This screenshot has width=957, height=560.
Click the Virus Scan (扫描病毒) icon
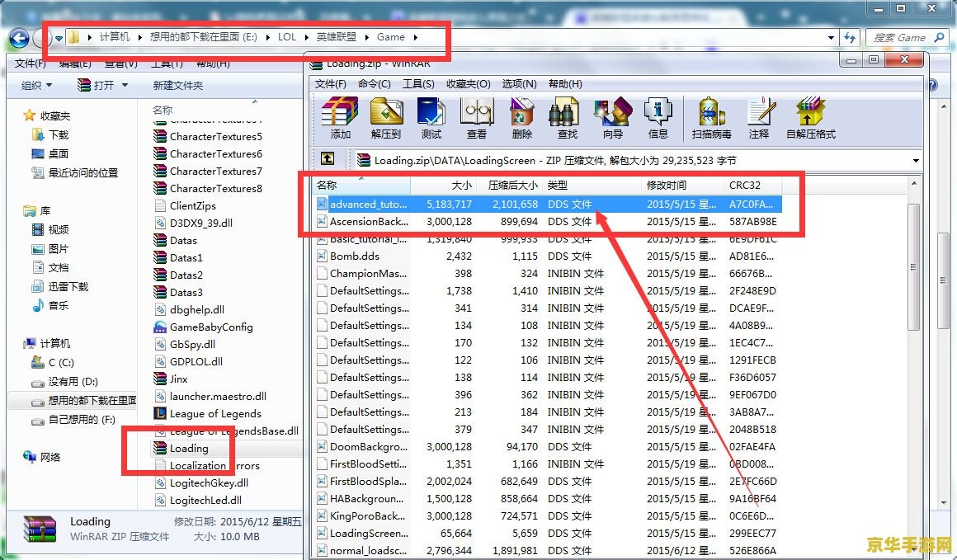click(711, 118)
